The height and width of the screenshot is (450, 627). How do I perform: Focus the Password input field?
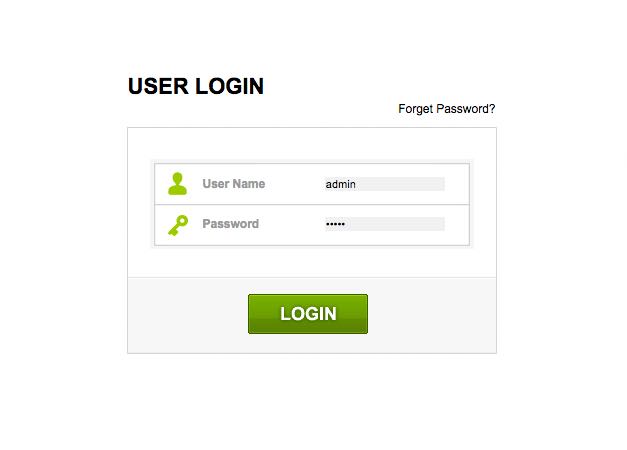coord(383,224)
